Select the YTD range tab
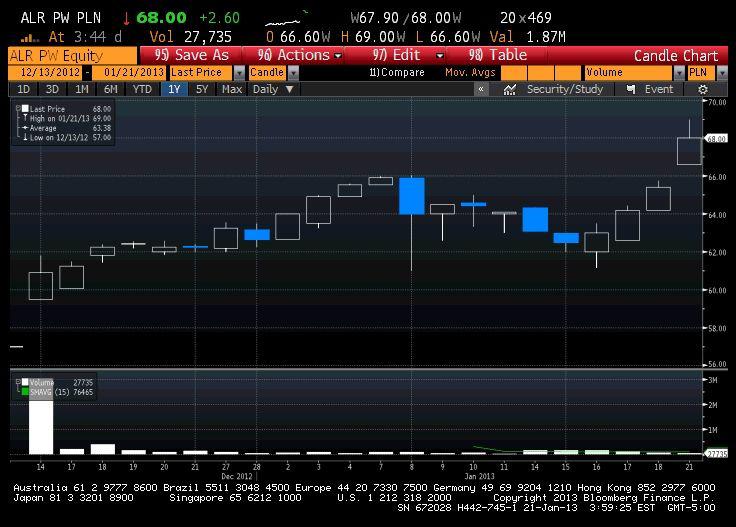This screenshot has width=736, height=527. point(142,89)
